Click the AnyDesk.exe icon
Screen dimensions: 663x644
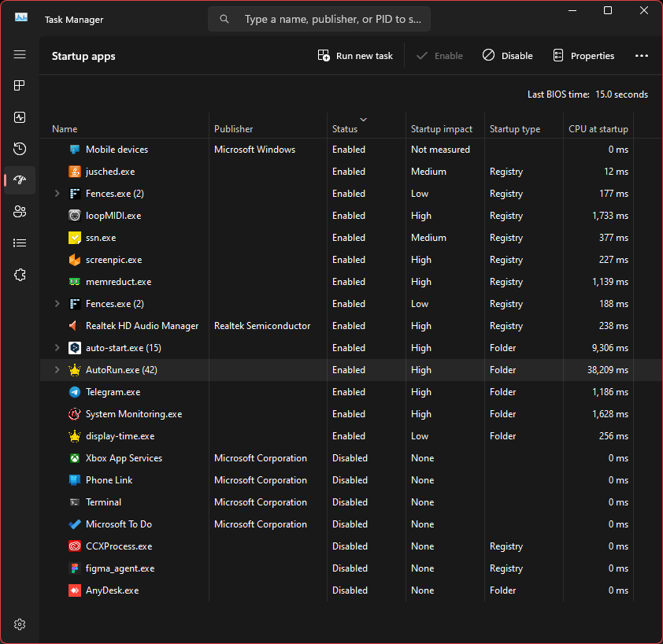pyautogui.click(x=75, y=590)
